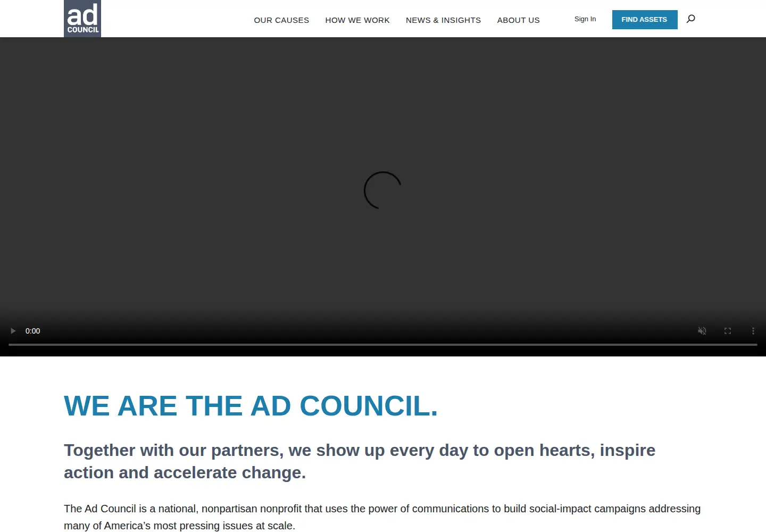Click the Sign In link
This screenshot has height=532, width=766.
(x=585, y=19)
